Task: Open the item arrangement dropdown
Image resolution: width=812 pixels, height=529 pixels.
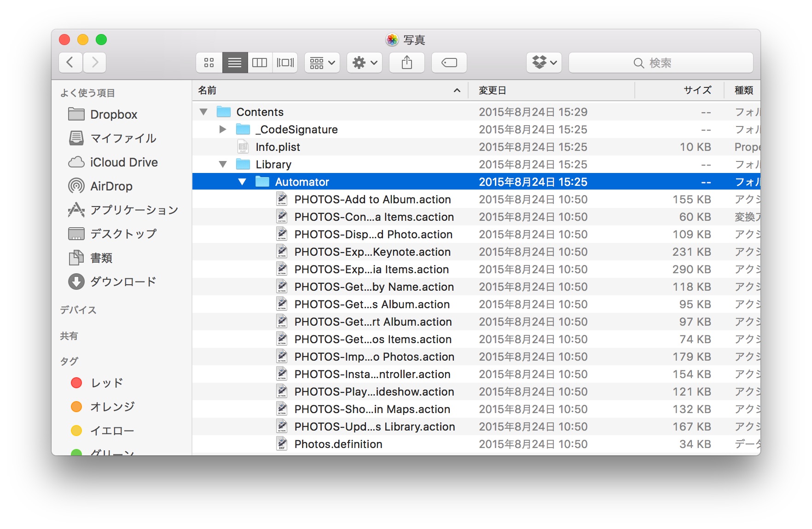Action: click(322, 63)
